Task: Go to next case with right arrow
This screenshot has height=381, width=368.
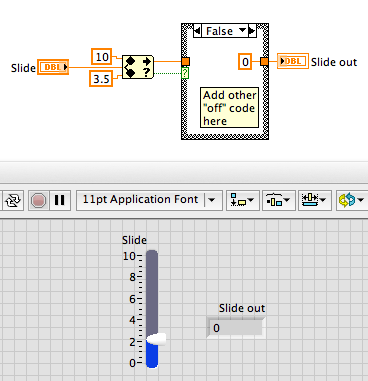Action: click(252, 31)
